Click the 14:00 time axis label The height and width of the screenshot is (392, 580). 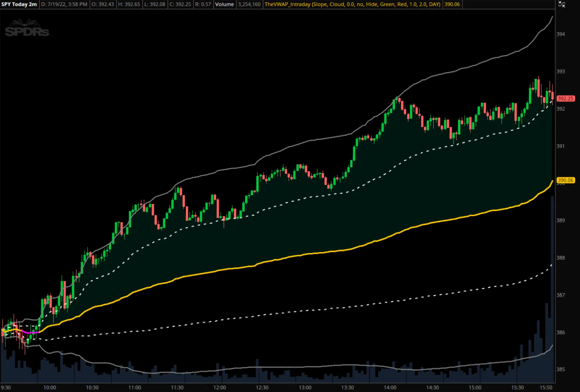pos(390,387)
